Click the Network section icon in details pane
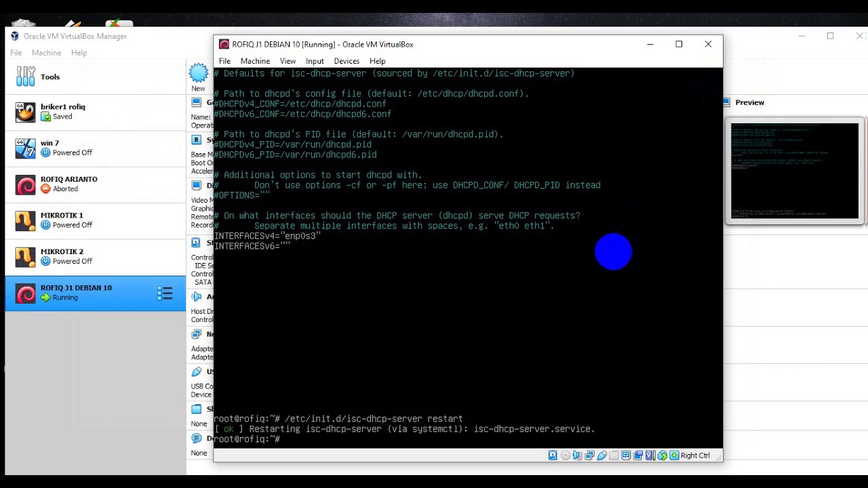The image size is (868, 488). point(196,333)
